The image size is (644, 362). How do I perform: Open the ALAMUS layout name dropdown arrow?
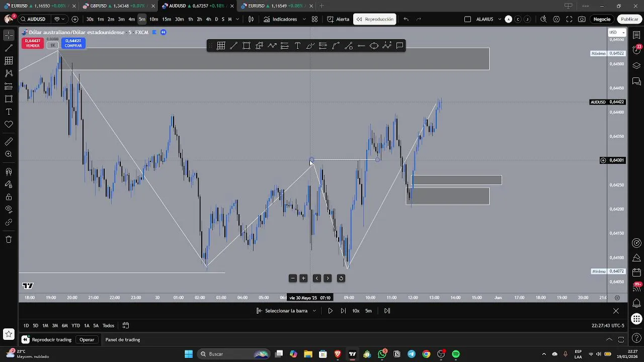(x=499, y=19)
